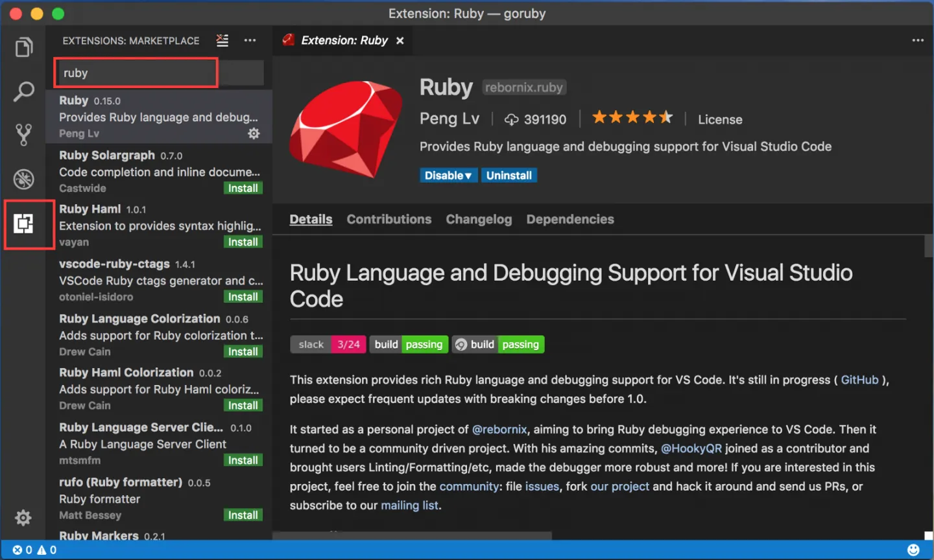The width and height of the screenshot is (934, 560).
Task: Open the issues link
Action: click(x=542, y=486)
